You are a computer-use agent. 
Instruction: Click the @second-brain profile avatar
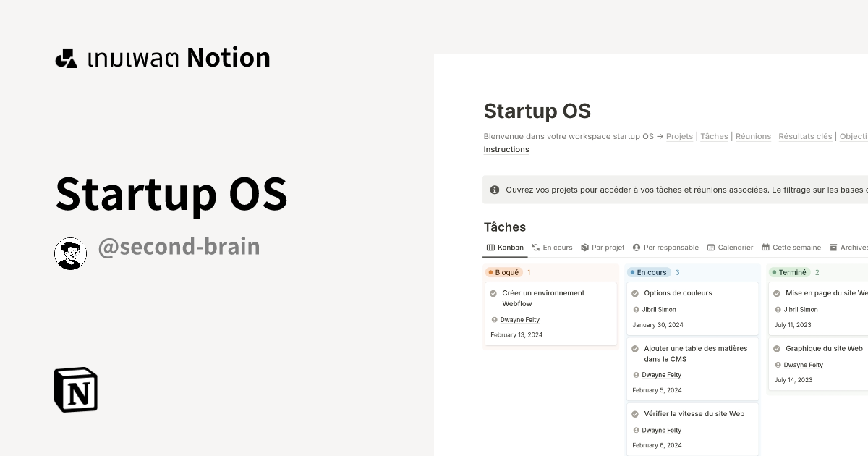(x=70, y=253)
